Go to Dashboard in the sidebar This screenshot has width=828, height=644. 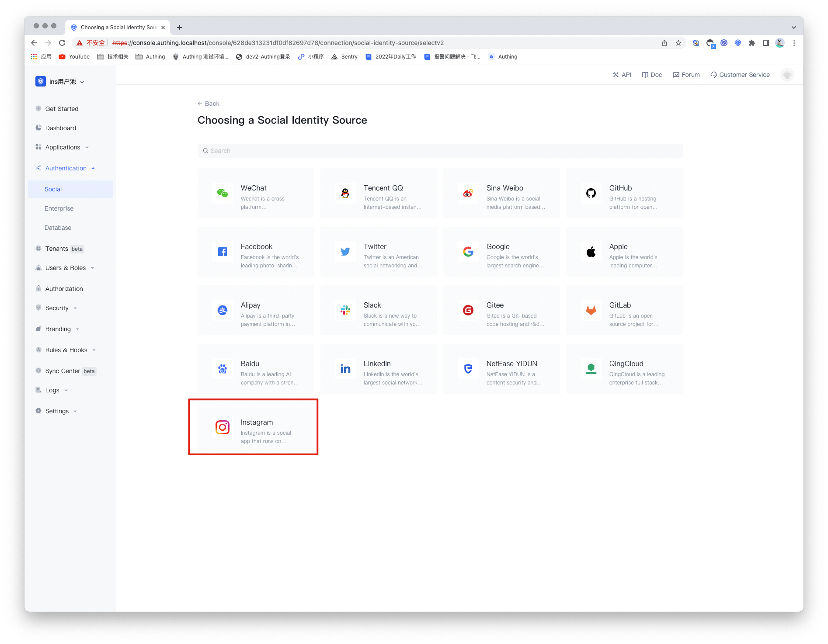[x=61, y=128]
